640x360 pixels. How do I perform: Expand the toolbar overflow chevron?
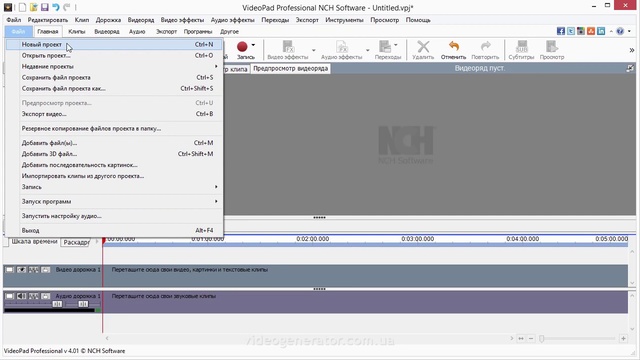point(632,50)
